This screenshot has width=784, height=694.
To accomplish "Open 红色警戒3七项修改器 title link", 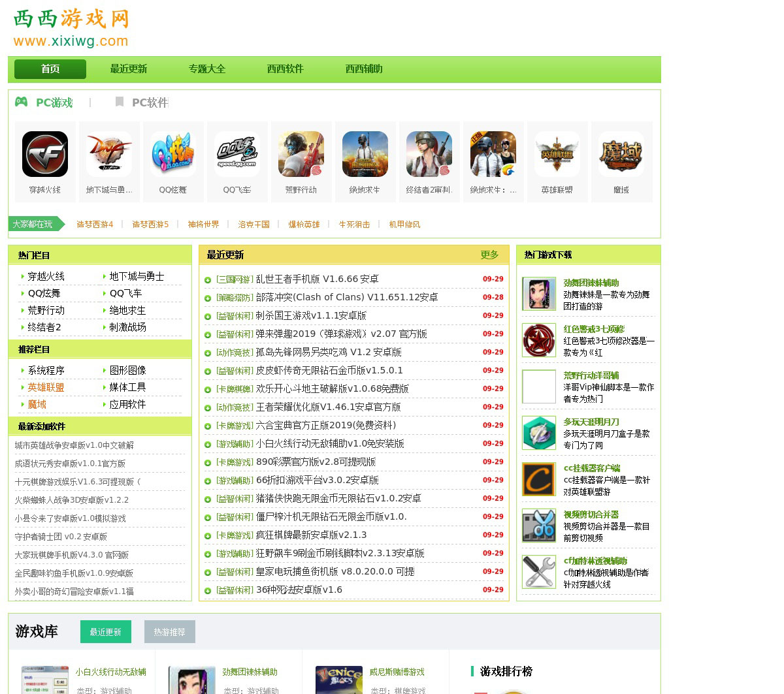I will tap(594, 329).
